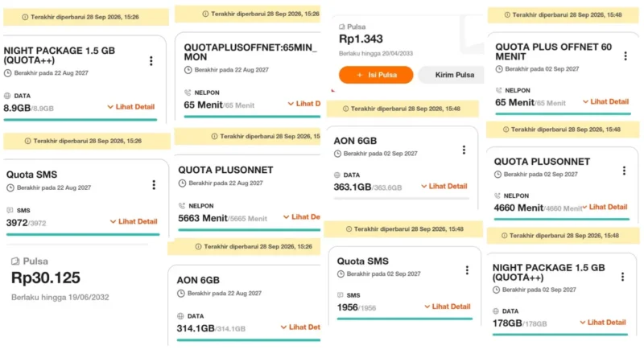The image size is (644, 358).
Task: Click the Rp1.343 Pulsa balance amount
Action: point(361,39)
